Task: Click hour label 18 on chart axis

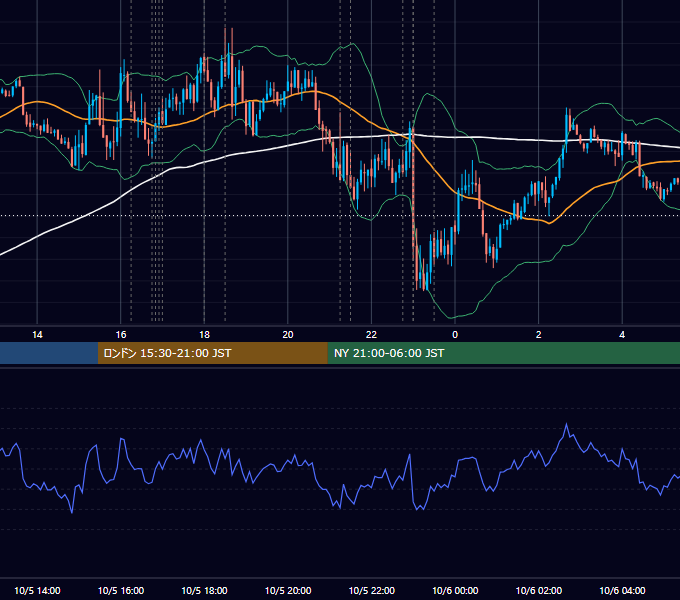Action: (x=204, y=335)
